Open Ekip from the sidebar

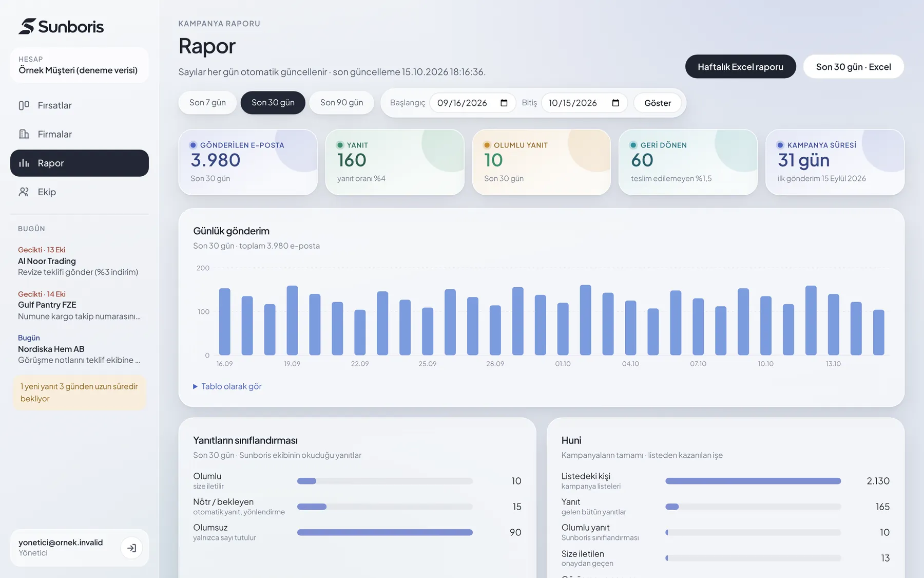click(80, 192)
